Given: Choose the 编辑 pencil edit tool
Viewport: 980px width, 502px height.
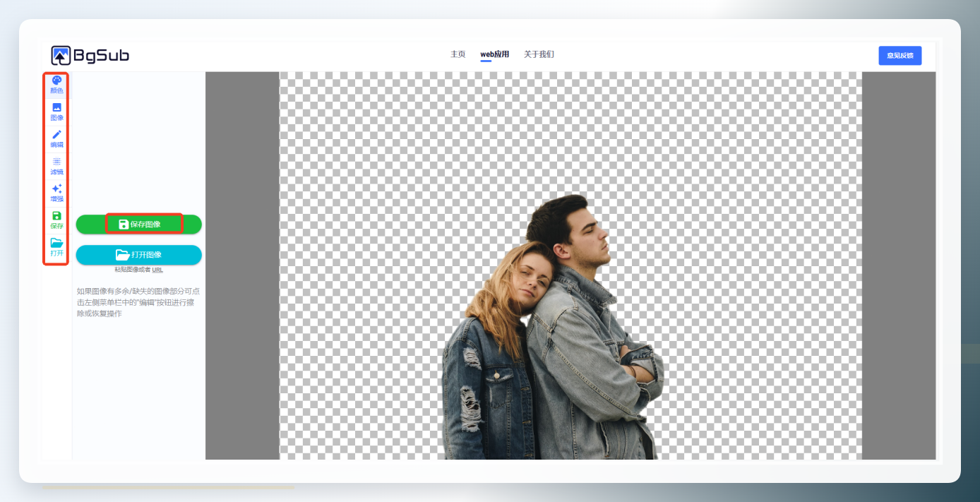Looking at the screenshot, I should point(56,138).
